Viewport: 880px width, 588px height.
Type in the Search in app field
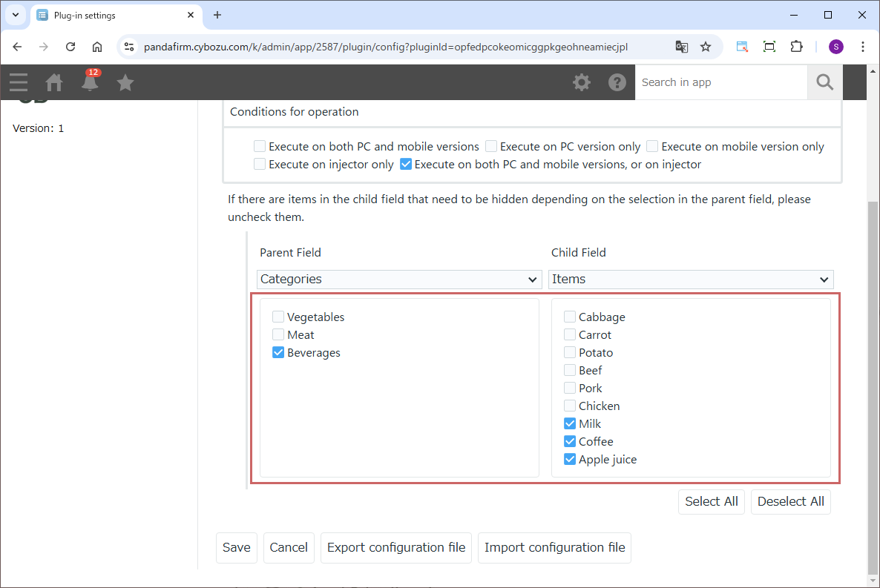[720, 82]
